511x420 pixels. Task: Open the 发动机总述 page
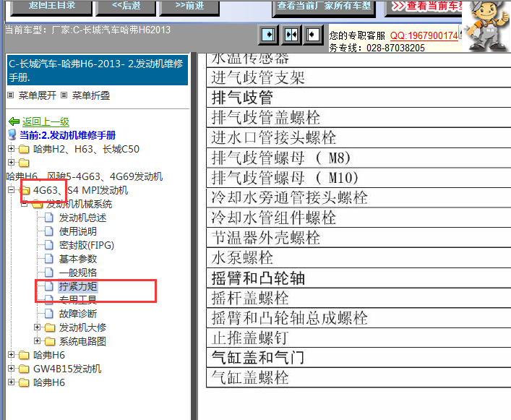pos(83,218)
